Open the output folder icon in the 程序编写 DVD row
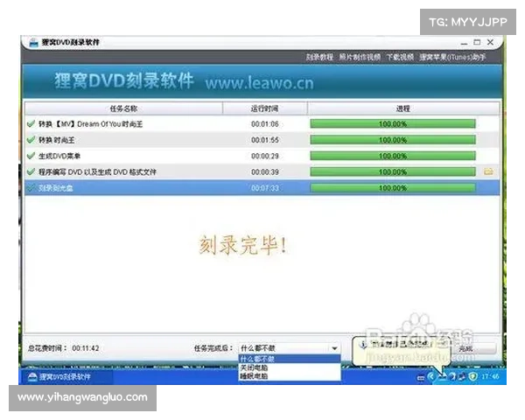 click(488, 171)
